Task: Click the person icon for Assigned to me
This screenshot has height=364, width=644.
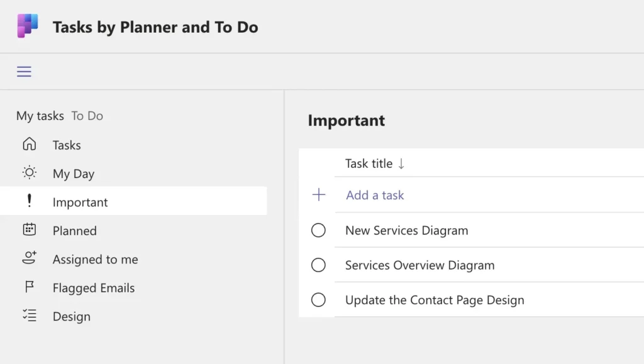Action: [29, 258]
